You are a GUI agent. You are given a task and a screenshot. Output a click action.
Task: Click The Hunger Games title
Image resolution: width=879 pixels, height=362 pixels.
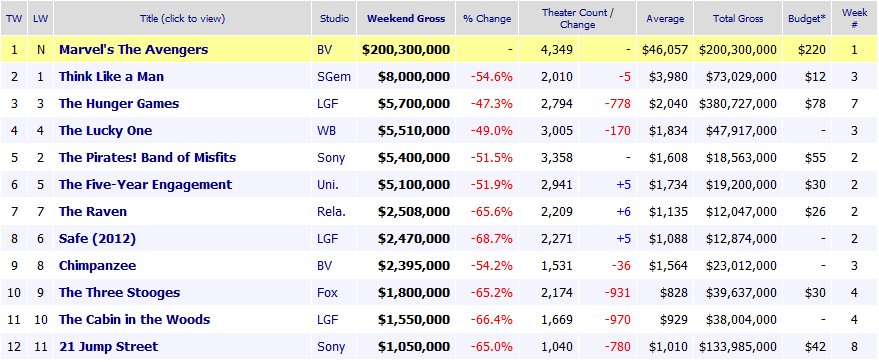coord(119,104)
